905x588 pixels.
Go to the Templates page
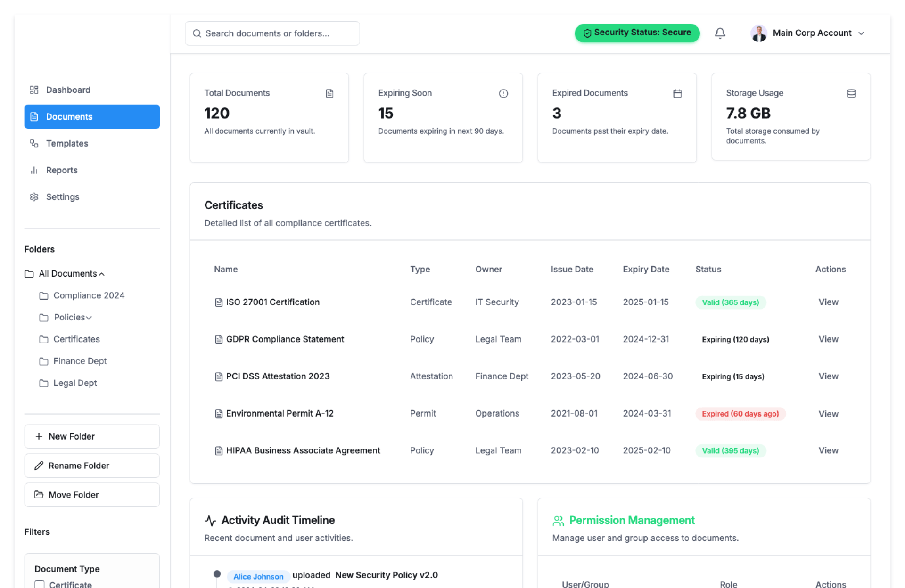point(67,143)
